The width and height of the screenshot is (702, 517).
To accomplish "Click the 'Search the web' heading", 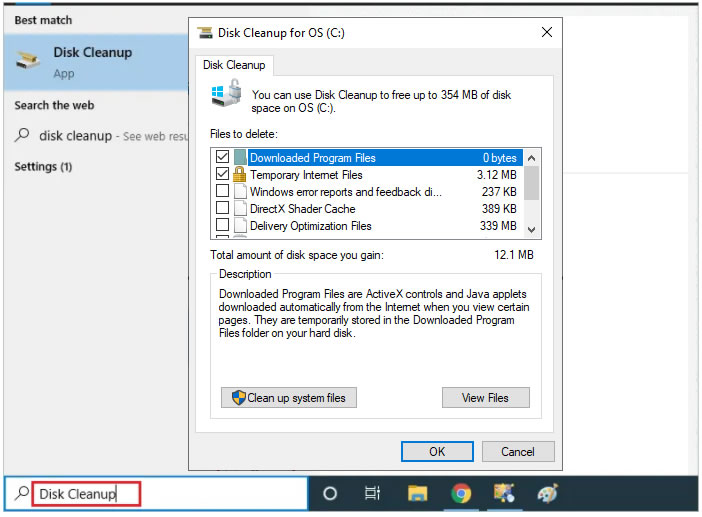I will [54, 105].
